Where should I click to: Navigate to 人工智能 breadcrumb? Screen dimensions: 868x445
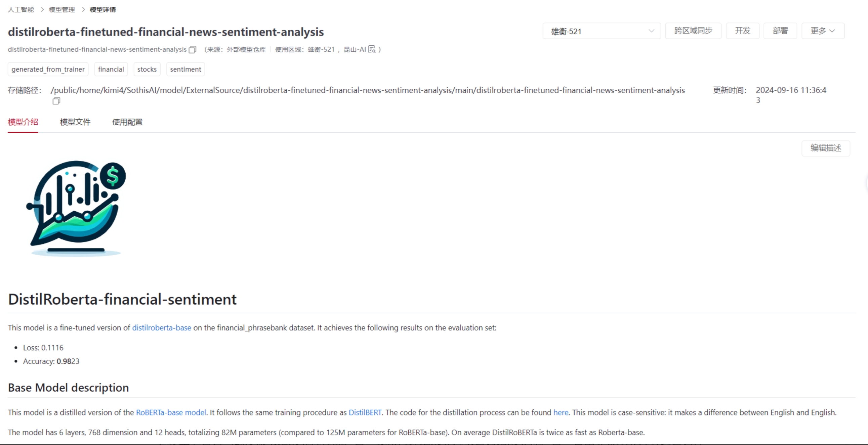(x=21, y=9)
